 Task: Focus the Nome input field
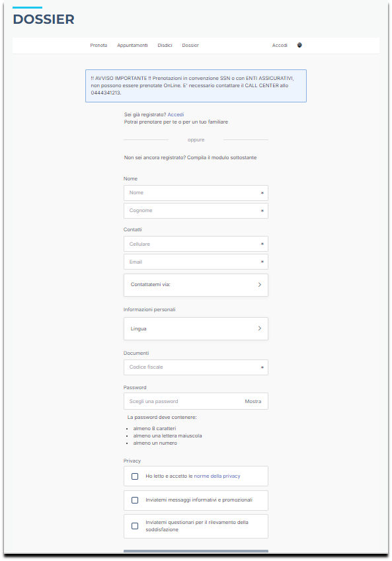tap(196, 193)
